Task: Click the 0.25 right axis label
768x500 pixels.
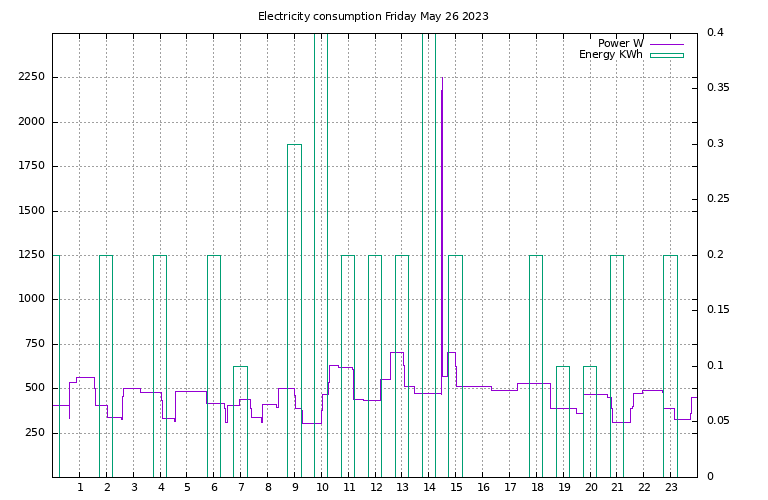Action: [x=719, y=199]
